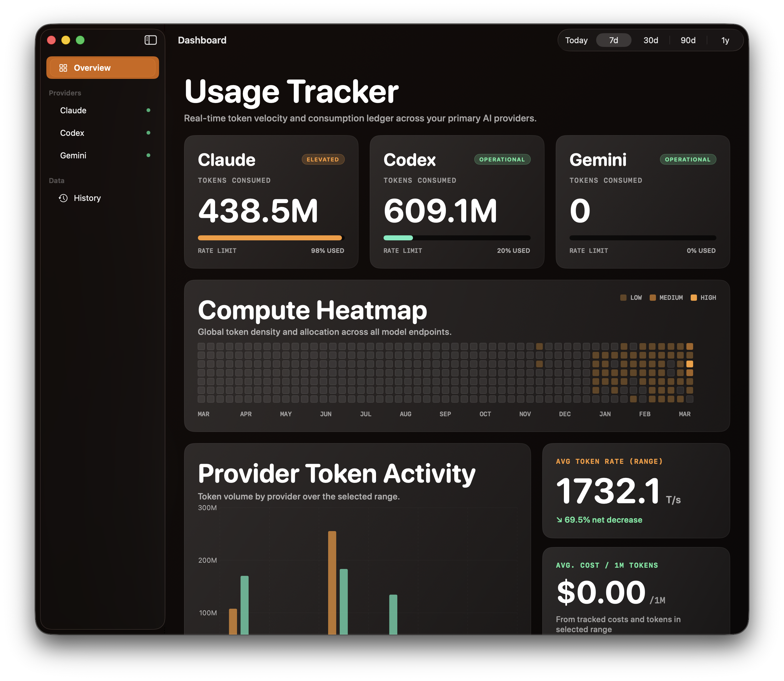Image resolution: width=784 pixels, height=681 pixels.
Task: Click Claude's ELEVATED status badge
Action: pos(323,159)
